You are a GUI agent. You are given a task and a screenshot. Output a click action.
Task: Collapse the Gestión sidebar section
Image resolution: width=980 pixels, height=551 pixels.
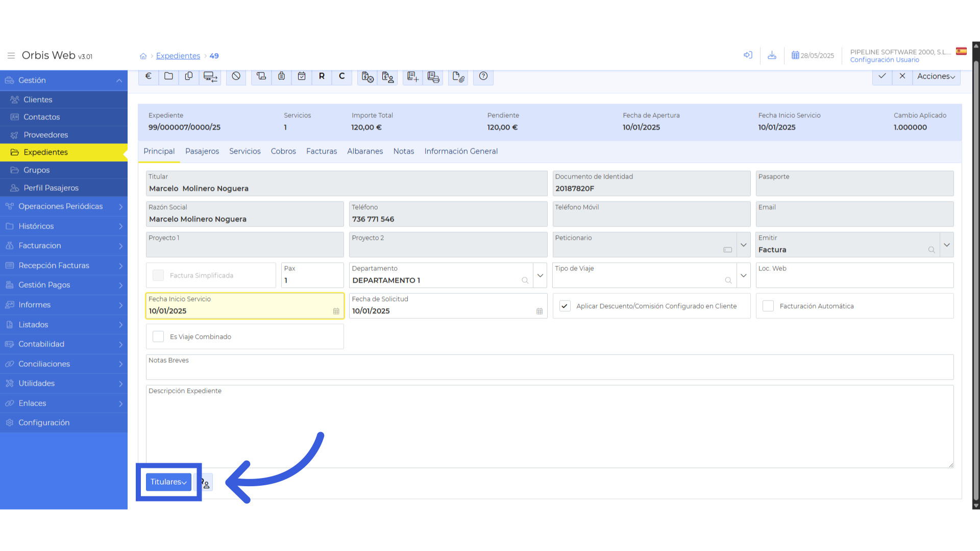[64, 81]
